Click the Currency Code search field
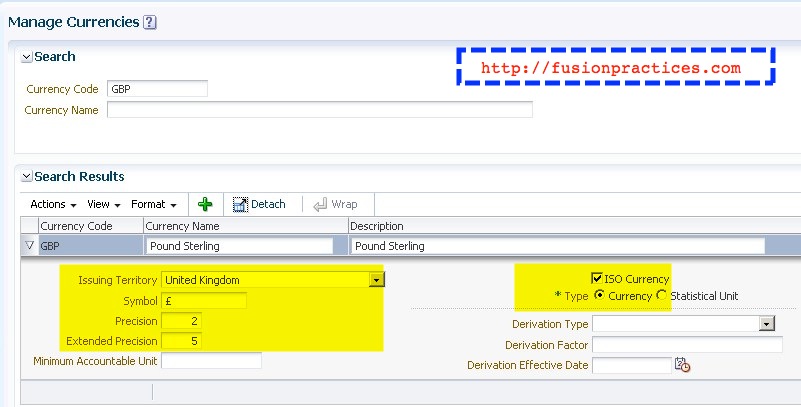This screenshot has width=801, height=407. (157, 88)
